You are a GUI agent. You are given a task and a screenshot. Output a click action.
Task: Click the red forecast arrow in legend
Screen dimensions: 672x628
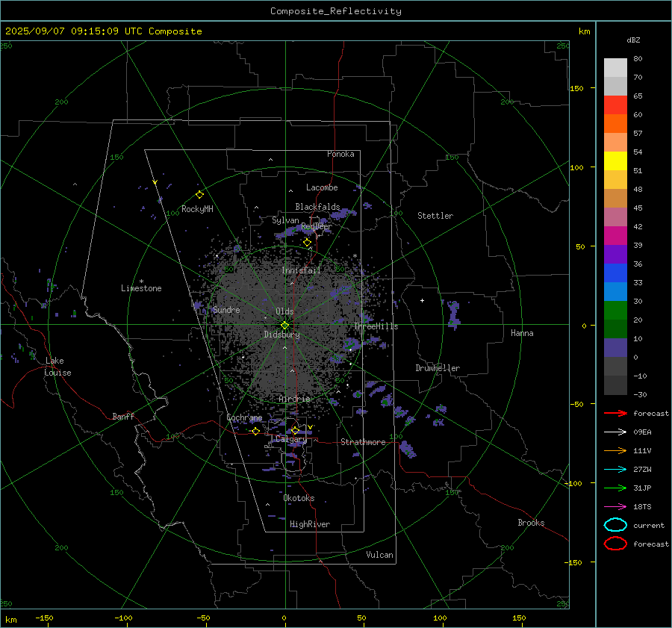[x=615, y=413]
